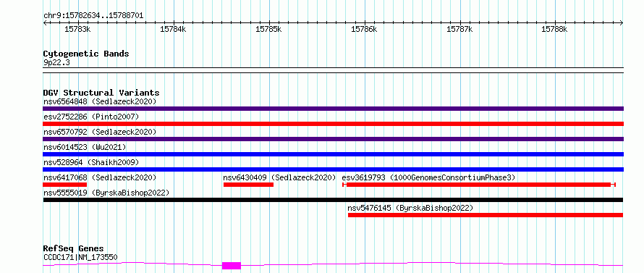644x273 pixels.
Task: Click the nsv6430409 red variant bar
Action: pyautogui.click(x=248, y=185)
